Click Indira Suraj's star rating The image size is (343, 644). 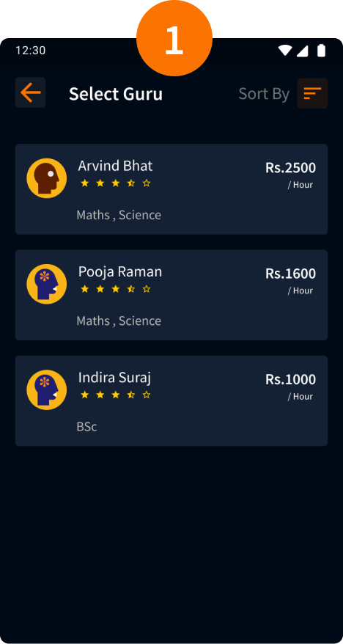point(116,395)
